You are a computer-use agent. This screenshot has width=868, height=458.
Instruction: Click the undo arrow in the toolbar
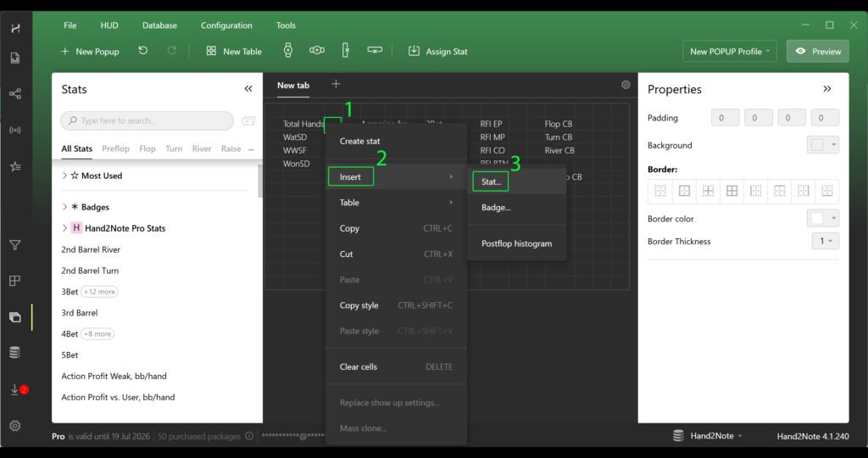(x=143, y=51)
